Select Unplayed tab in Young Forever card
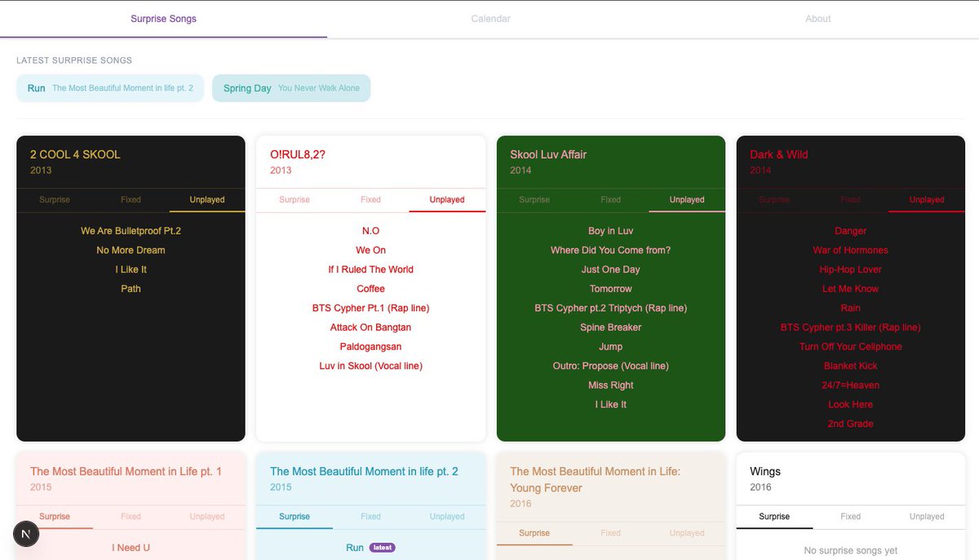 [x=687, y=533]
